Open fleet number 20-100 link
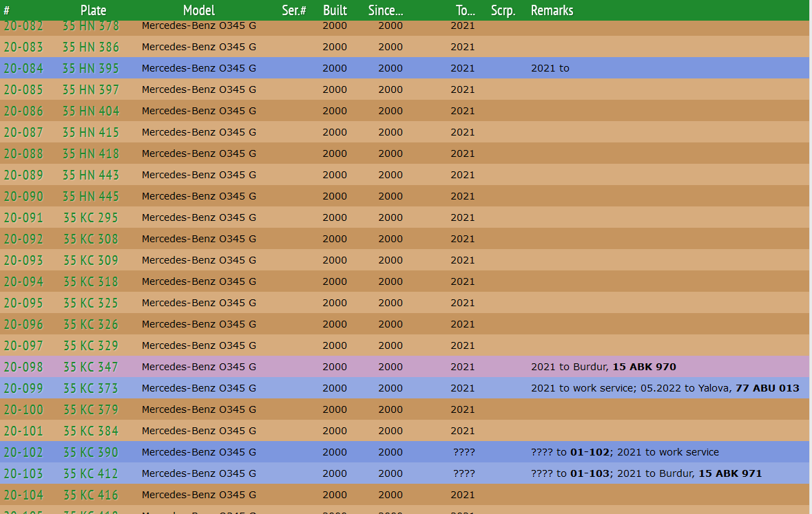This screenshot has width=812, height=514. 23,409
